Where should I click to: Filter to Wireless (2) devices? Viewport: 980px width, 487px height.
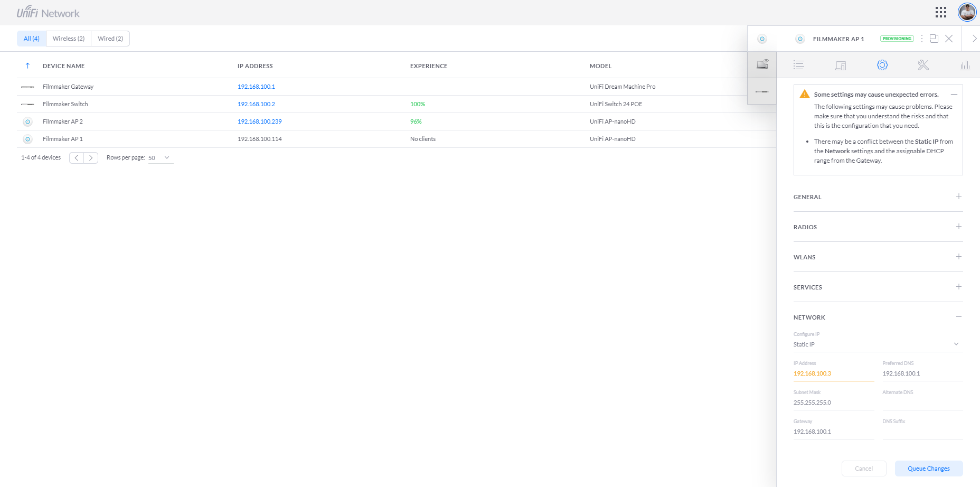[x=69, y=39]
